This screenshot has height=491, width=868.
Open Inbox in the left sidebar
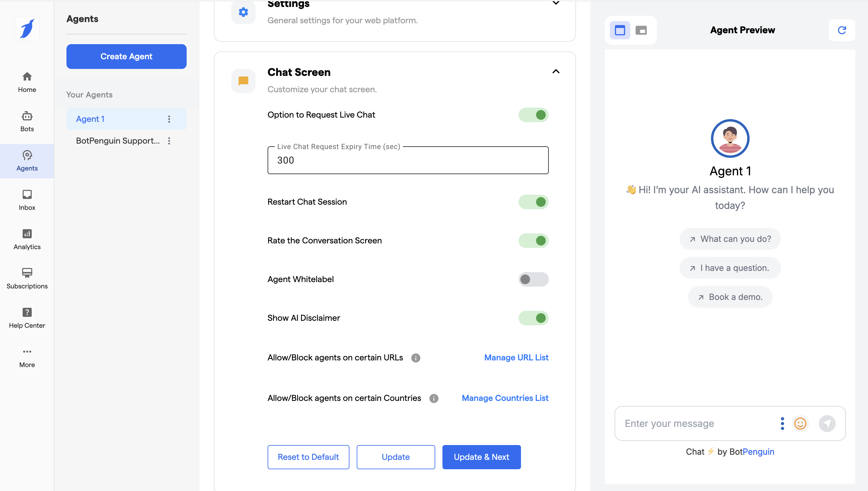point(27,200)
